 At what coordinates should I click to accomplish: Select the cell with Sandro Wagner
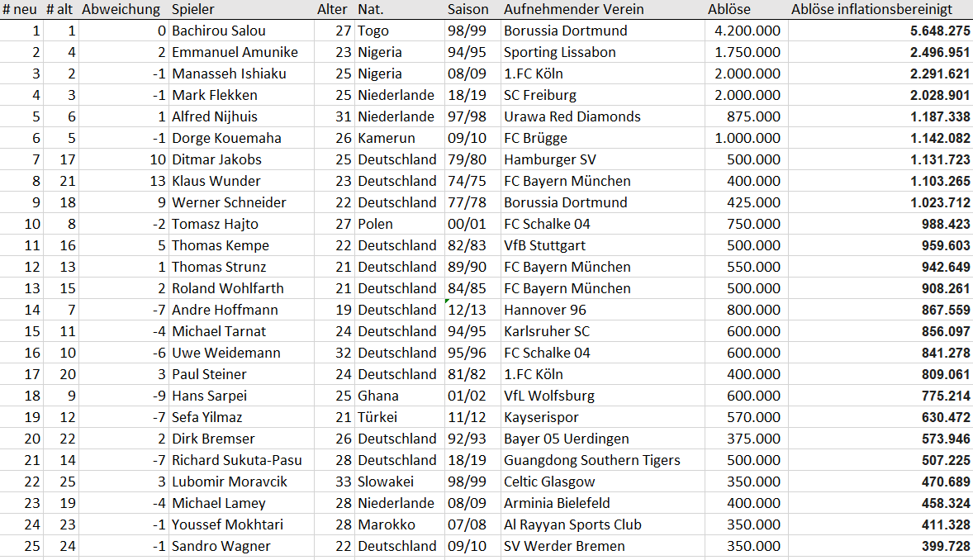[242, 546]
